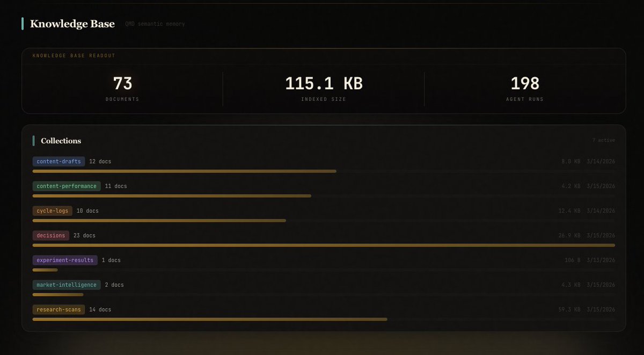
Task: Click the 198 agent runs stat
Action: (525, 84)
